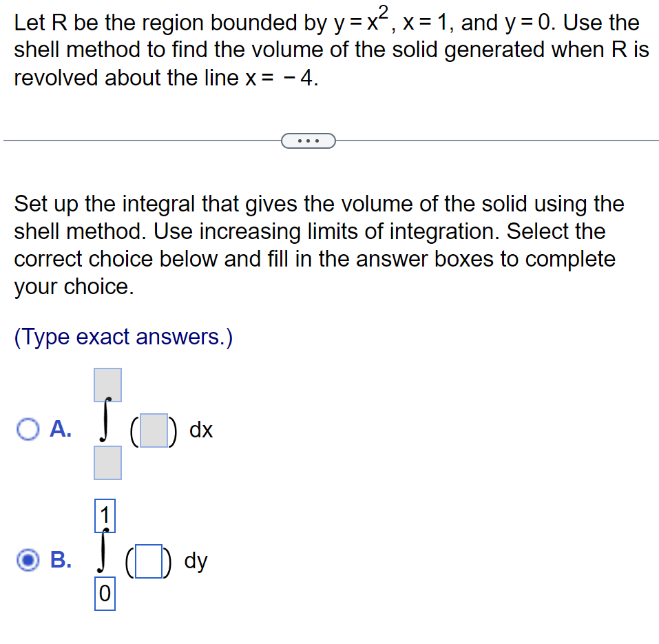Select the lower limit box showing 0
The height and width of the screenshot is (644, 659).
tap(105, 594)
